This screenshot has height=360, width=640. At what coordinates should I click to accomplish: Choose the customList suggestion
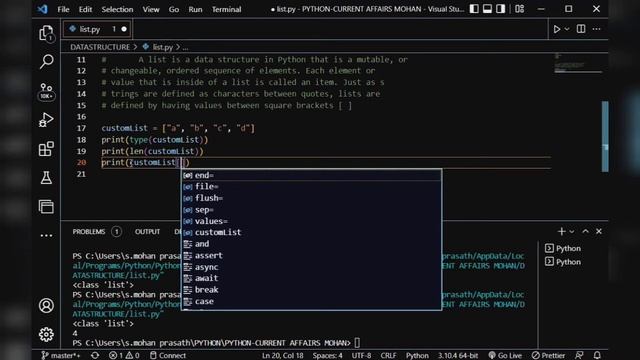point(311,232)
